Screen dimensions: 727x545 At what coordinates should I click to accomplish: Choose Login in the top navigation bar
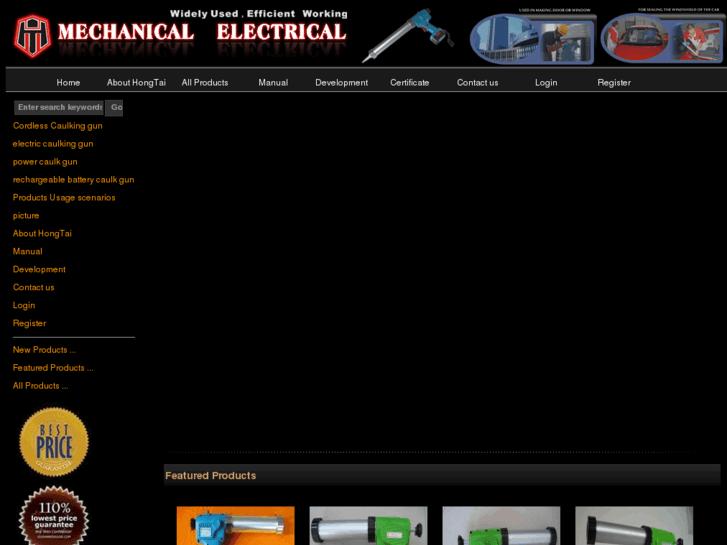pyautogui.click(x=546, y=83)
